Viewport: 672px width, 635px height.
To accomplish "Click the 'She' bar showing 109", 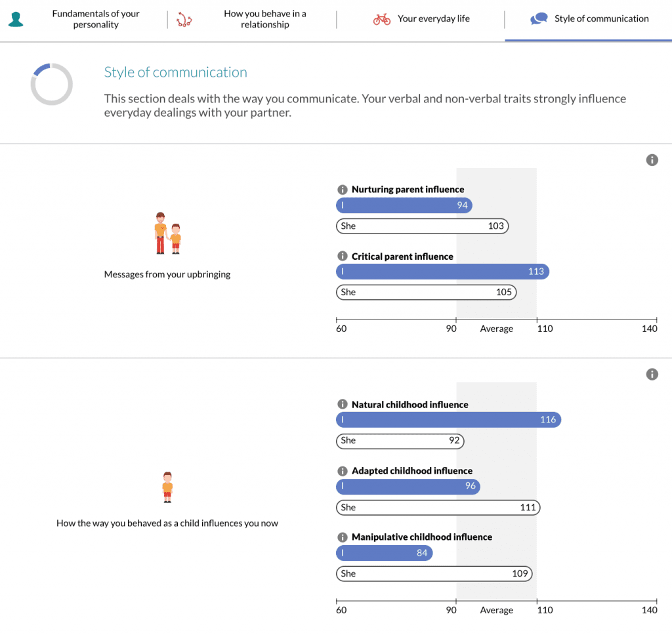I will (434, 574).
